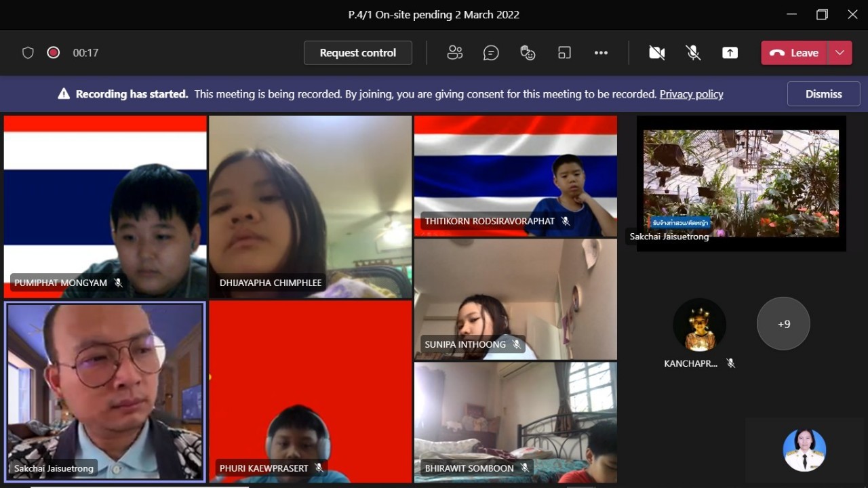Click the Request control button

(357, 53)
